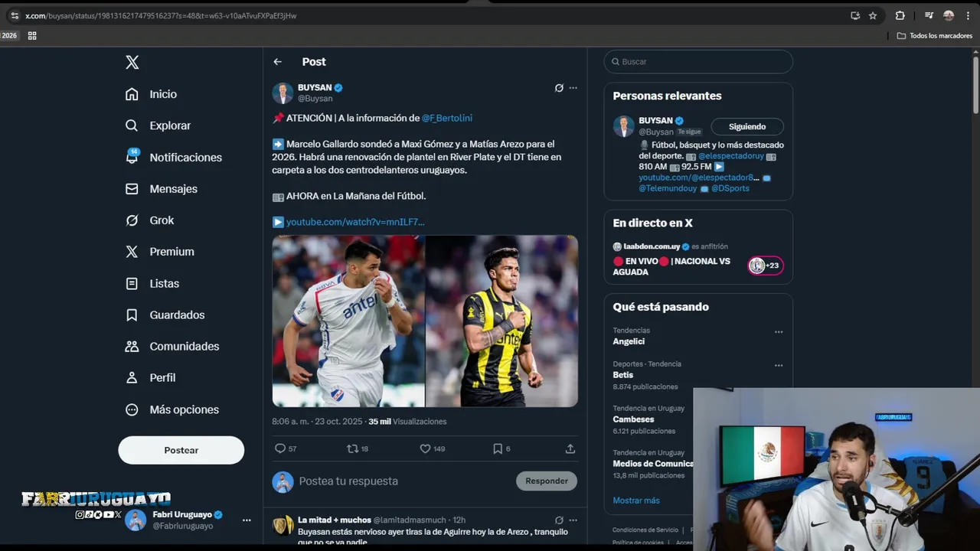This screenshot has width=980, height=551.
Task: Open Guardados bookmarks page
Action: (166, 315)
